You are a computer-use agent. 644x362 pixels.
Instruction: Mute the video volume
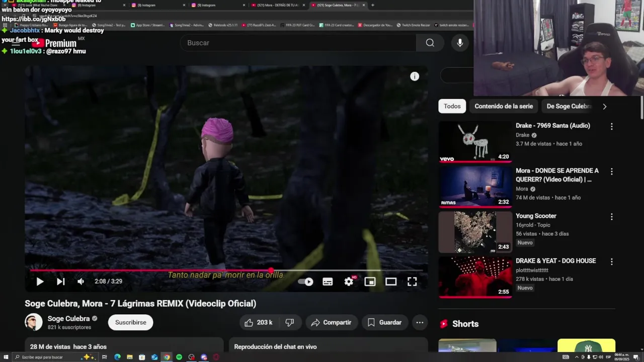(80, 282)
